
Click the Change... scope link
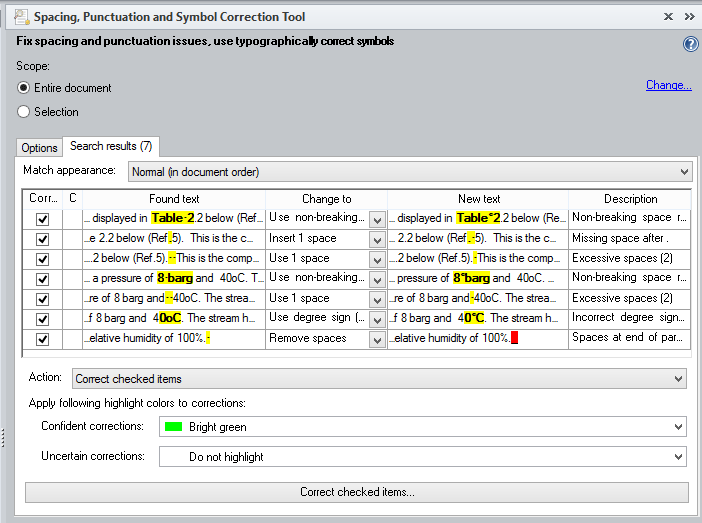pyautogui.click(x=668, y=85)
